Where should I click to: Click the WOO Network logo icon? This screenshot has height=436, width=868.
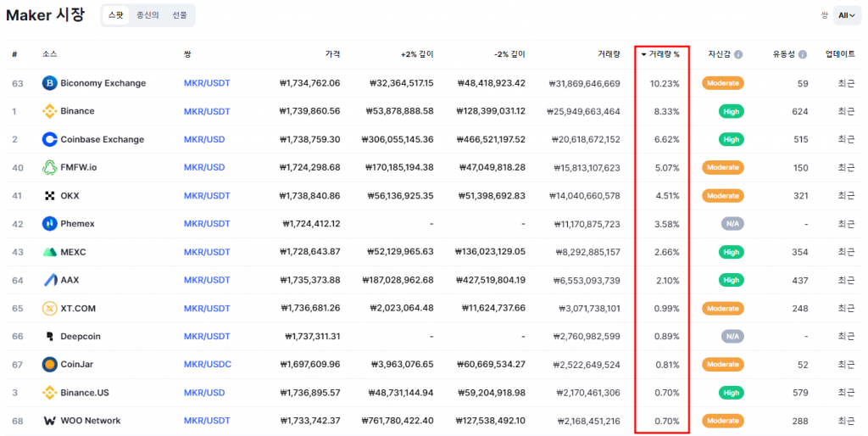pos(50,421)
